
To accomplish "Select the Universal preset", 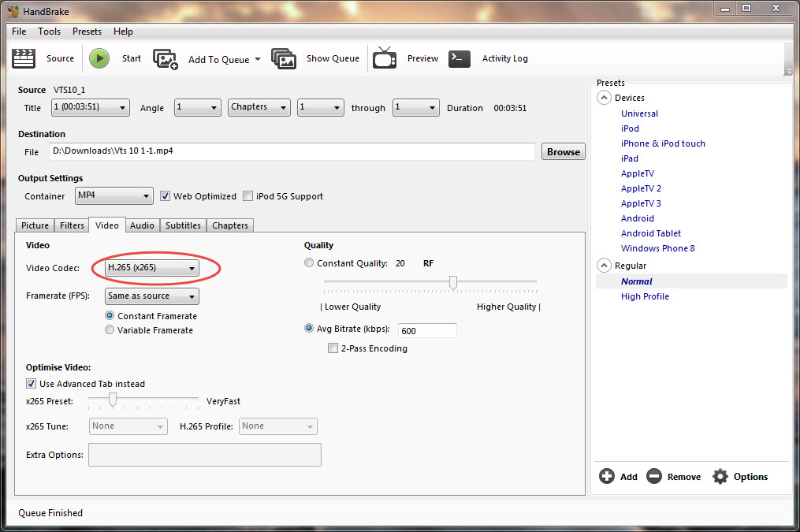I will (639, 113).
